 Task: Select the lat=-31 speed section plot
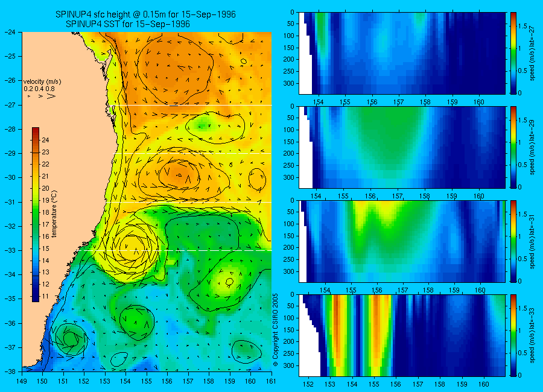click(402, 241)
